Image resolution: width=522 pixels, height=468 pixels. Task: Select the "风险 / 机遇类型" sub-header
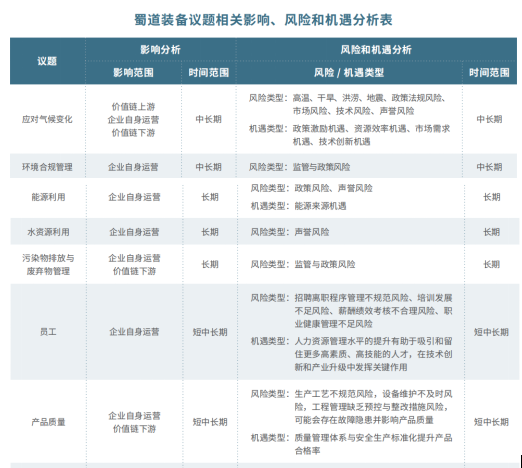[349, 73]
